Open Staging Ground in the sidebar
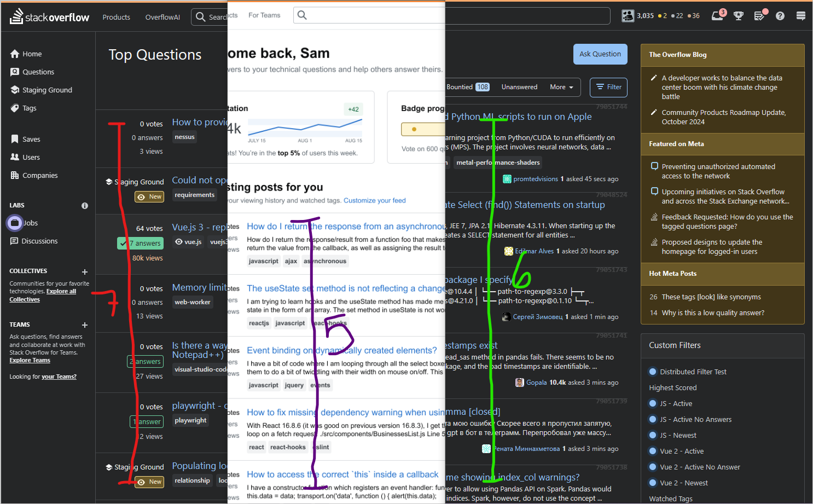This screenshot has height=504, width=813. [x=47, y=90]
